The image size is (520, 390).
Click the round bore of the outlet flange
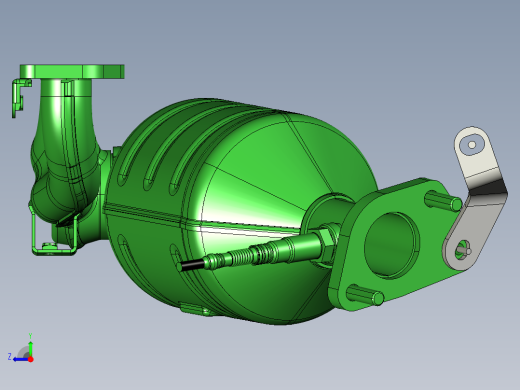point(390,246)
